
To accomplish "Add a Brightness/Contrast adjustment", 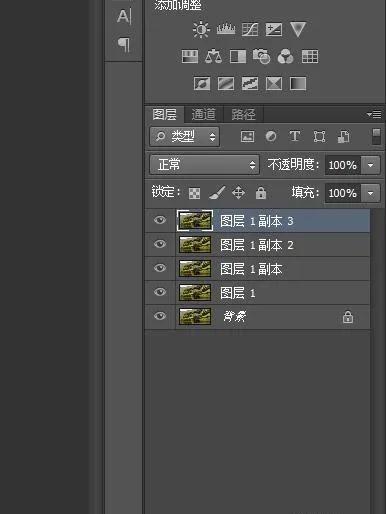I will point(201,29).
